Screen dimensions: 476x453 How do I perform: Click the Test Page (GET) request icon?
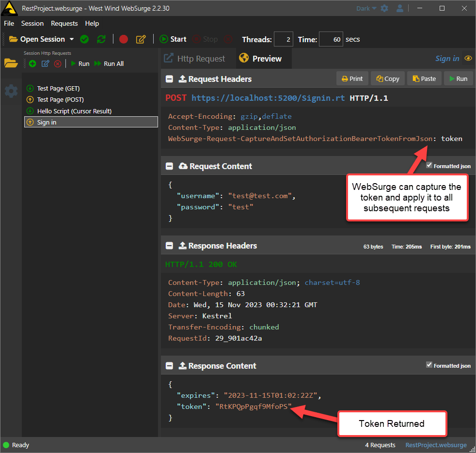pos(30,89)
